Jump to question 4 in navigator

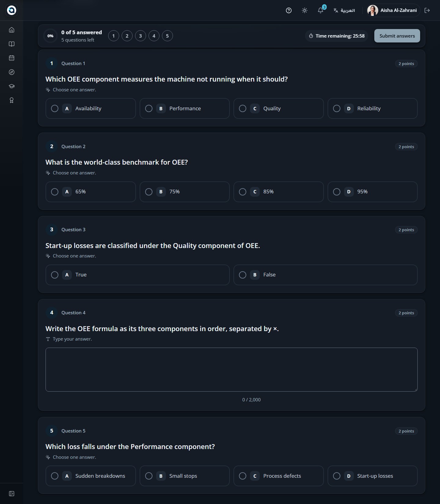coord(154,36)
